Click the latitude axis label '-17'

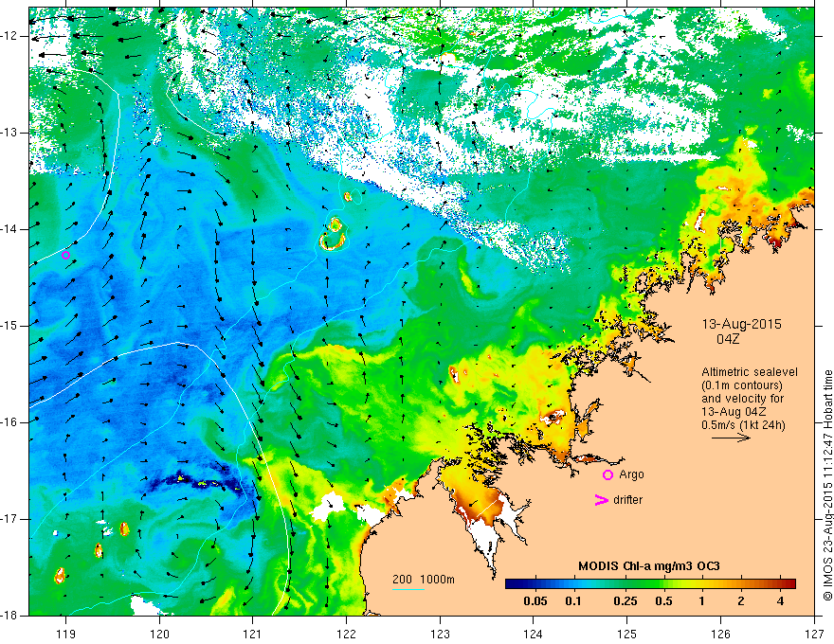coord(10,519)
